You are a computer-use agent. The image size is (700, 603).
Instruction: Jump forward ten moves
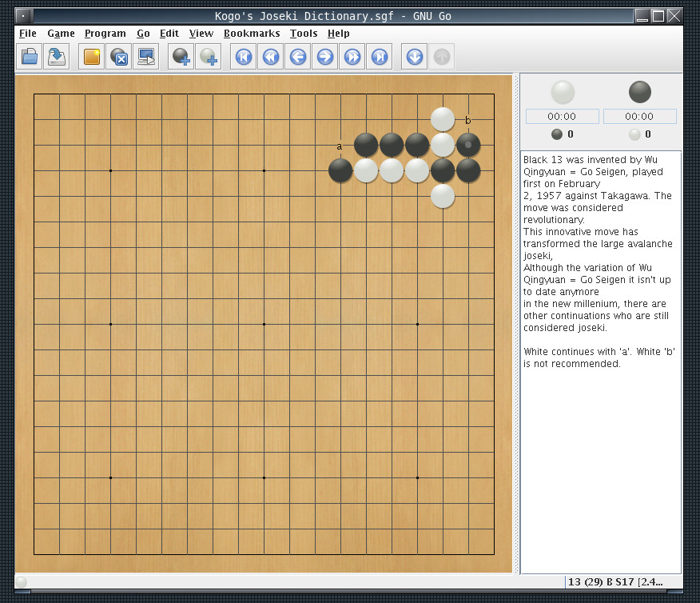pos(352,57)
